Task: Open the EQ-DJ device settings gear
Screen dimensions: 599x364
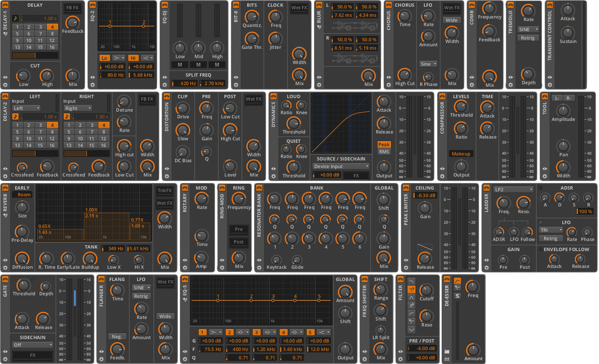Action: (x=165, y=85)
